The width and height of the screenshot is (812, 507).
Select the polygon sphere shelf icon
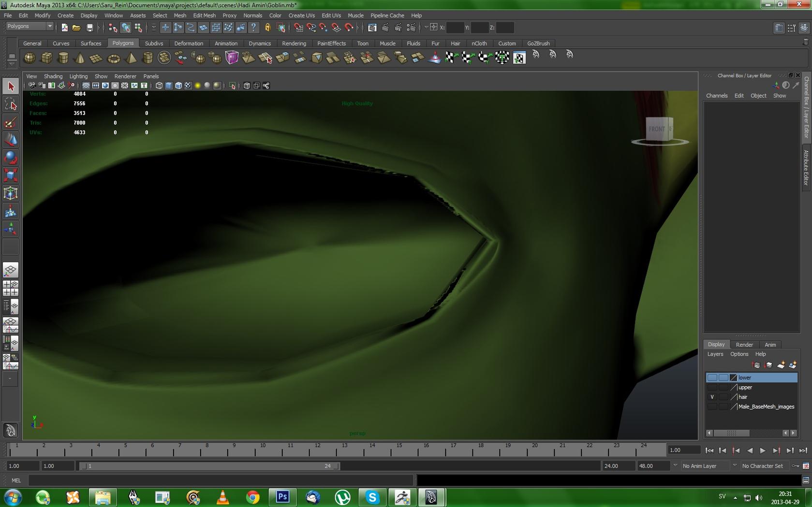(30, 58)
